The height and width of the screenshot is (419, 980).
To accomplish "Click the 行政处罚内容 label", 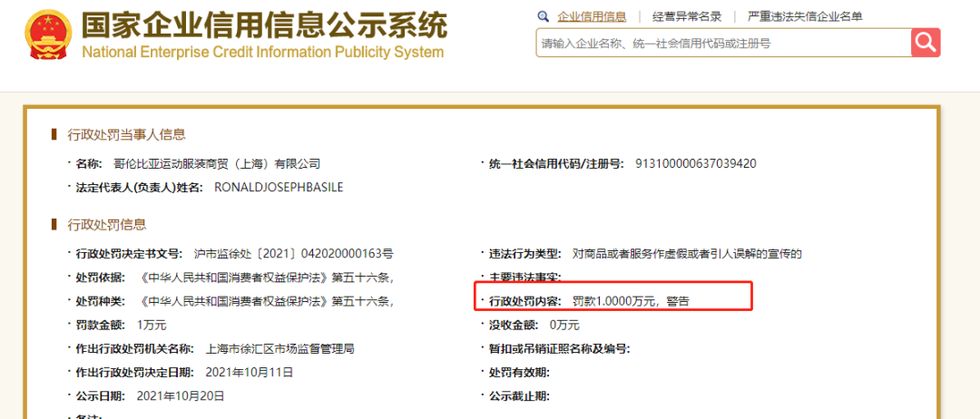I will [x=525, y=302].
